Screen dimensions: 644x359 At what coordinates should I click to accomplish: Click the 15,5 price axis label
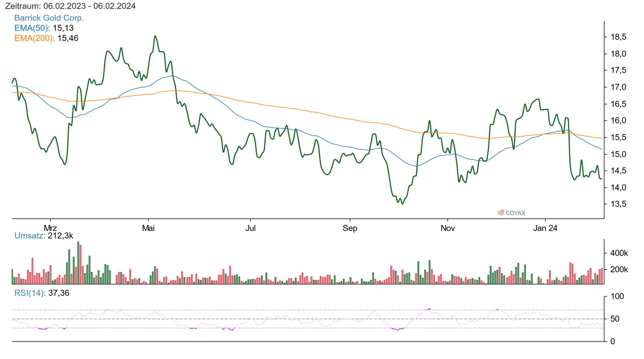(x=619, y=137)
